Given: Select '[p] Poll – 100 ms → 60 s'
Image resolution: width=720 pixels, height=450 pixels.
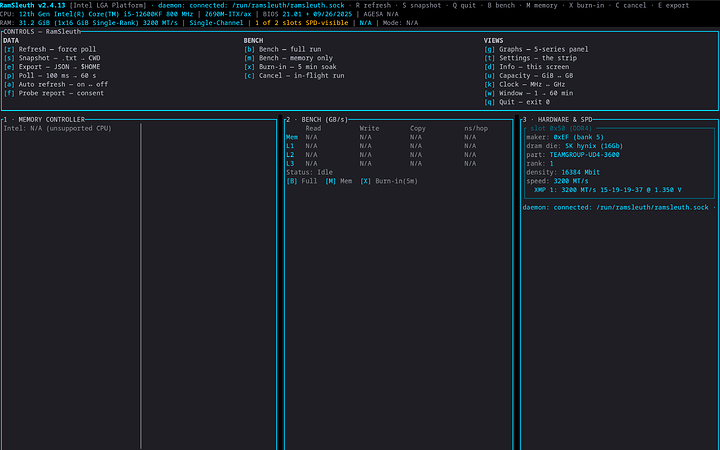Looking at the screenshot, I should (50, 75).
